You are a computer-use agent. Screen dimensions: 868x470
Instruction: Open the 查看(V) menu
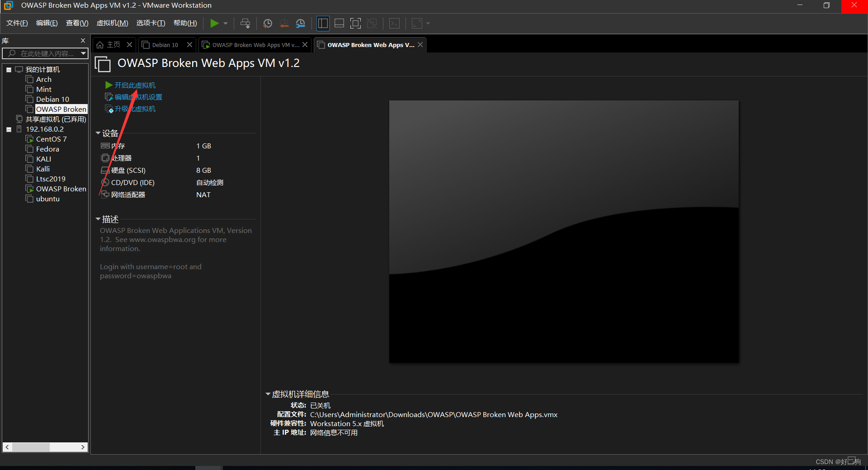tap(77, 23)
